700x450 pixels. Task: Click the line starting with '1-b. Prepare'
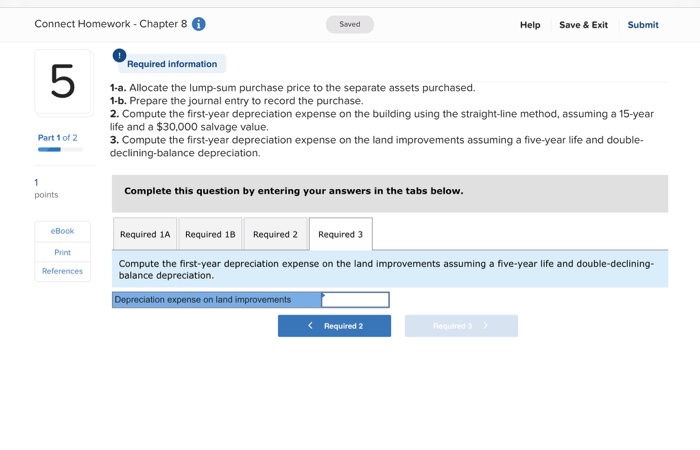[x=237, y=100]
